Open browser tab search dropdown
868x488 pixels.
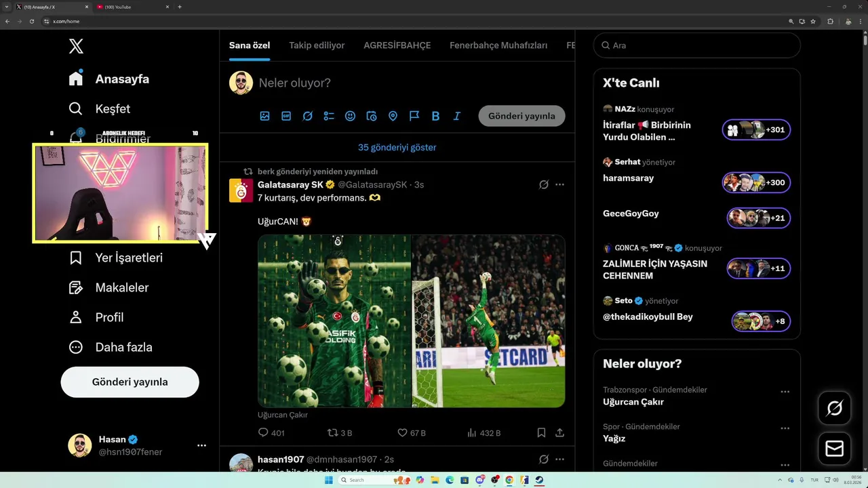coord(6,7)
